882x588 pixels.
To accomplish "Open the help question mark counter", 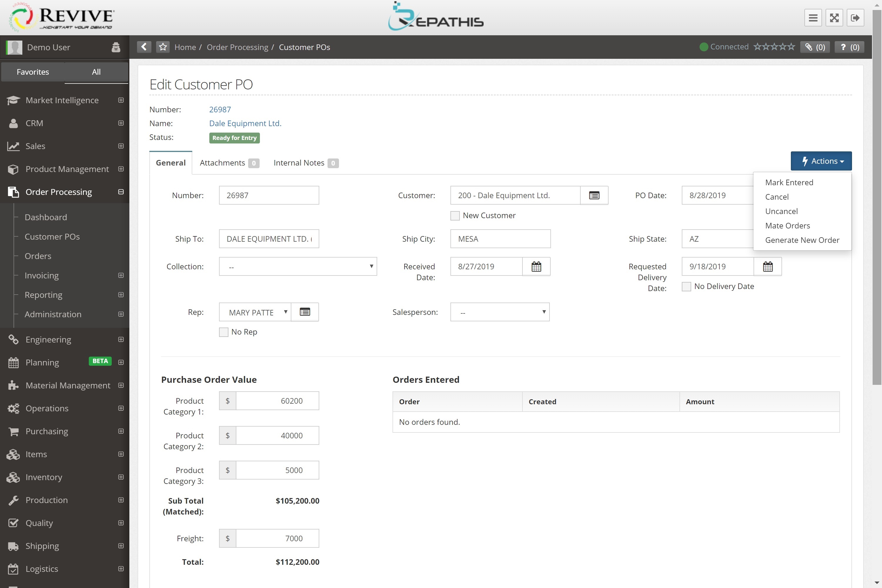I will click(x=849, y=47).
